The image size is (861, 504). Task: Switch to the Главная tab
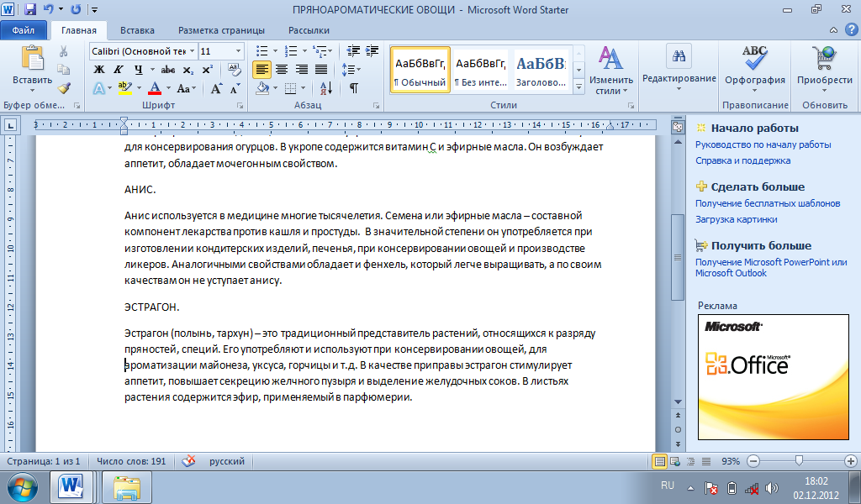78,30
